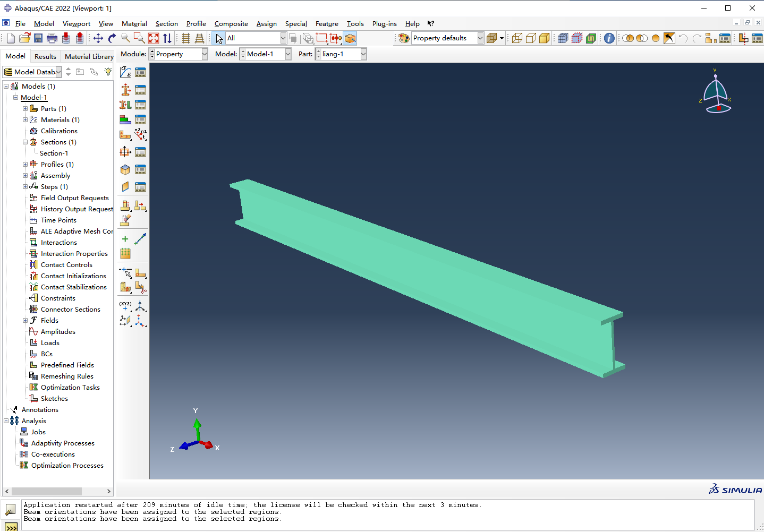Expand the Materials (1) tree node

point(25,120)
